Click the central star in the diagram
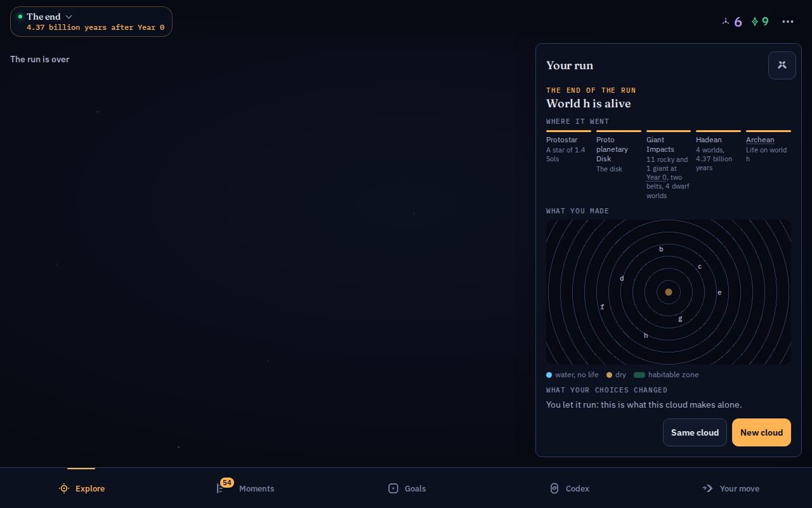The image size is (812, 508). (668, 292)
